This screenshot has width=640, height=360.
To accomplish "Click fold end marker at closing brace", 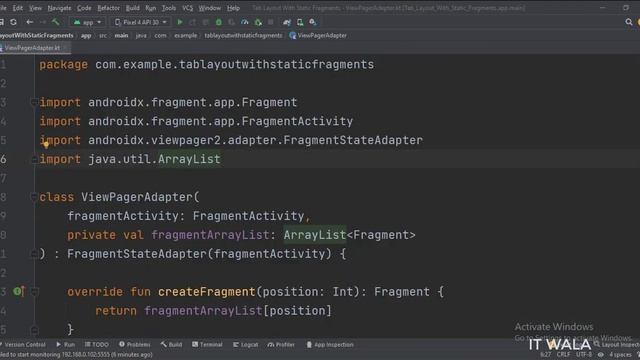I will click(34, 329).
